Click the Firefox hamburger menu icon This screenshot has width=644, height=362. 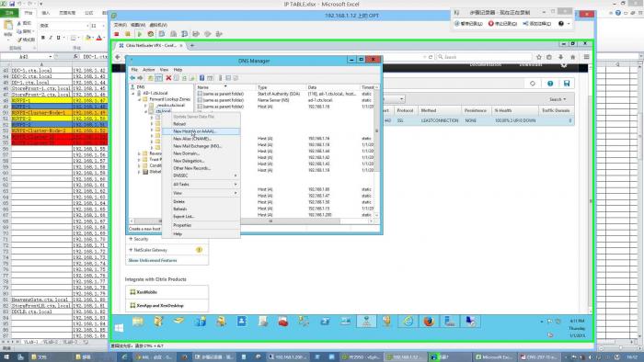587,57
